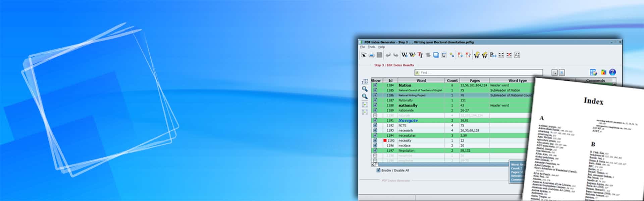Open the File menu
The width and height of the screenshot is (644, 201).
[x=362, y=47]
